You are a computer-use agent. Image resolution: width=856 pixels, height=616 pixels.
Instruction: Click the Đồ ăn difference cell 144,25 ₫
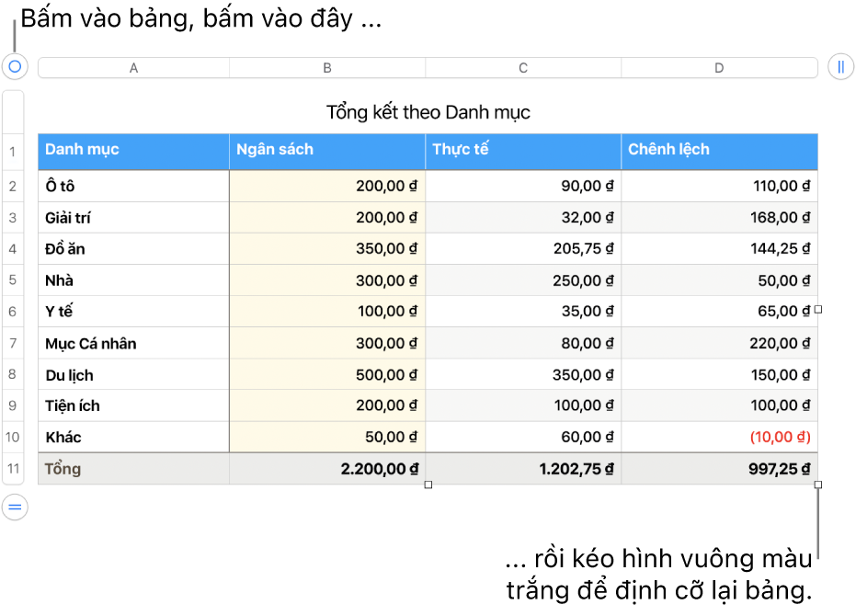(720, 249)
